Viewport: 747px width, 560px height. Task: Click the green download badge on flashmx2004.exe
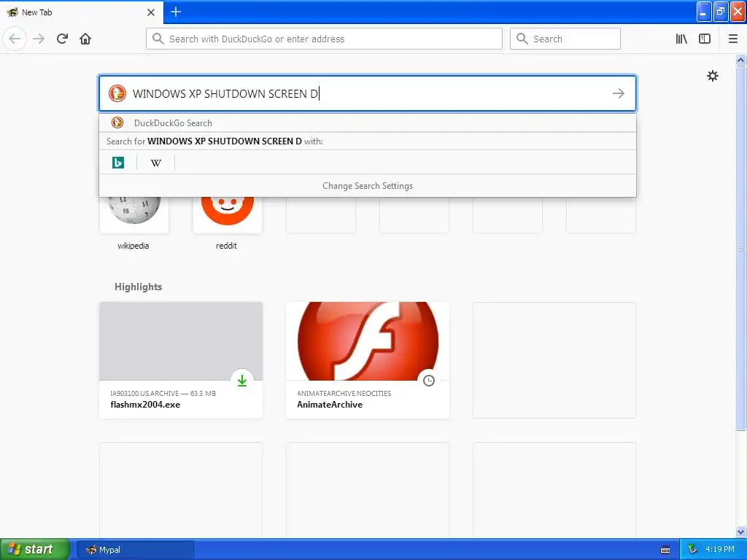point(242,381)
